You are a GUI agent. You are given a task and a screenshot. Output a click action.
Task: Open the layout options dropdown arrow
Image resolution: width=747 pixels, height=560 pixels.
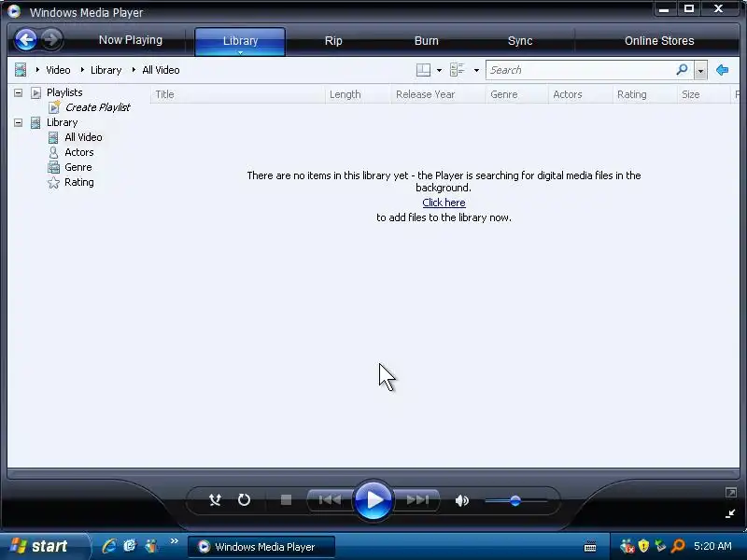[x=439, y=71]
